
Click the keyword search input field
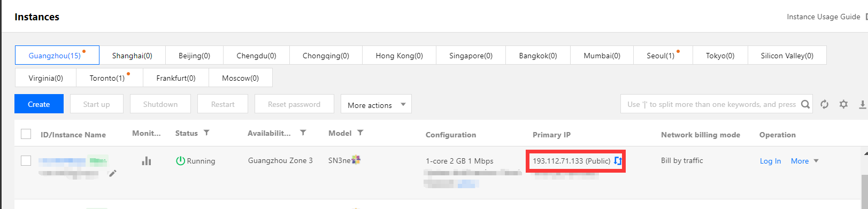click(x=711, y=104)
